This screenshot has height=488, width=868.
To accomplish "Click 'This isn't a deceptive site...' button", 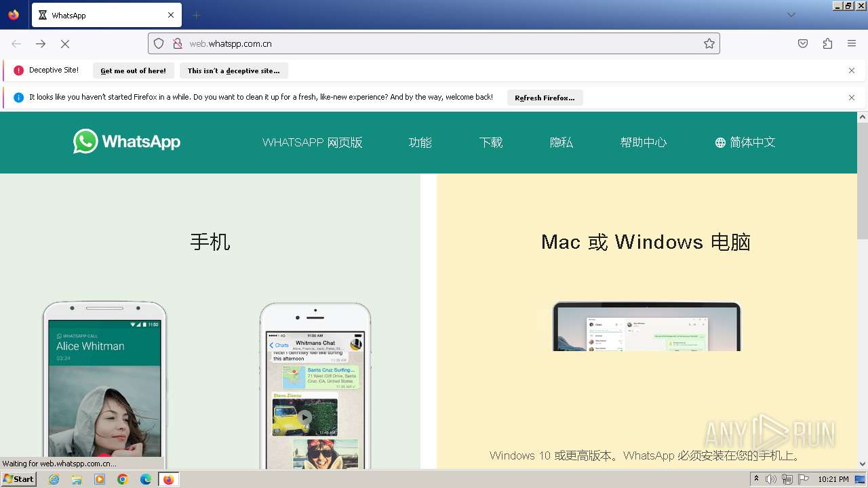I will 233,70.
